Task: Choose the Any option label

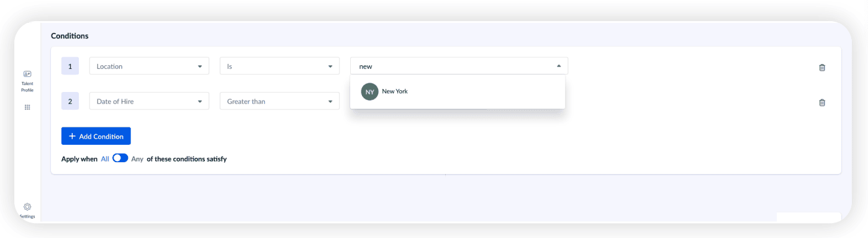Action: pos(137,159)
